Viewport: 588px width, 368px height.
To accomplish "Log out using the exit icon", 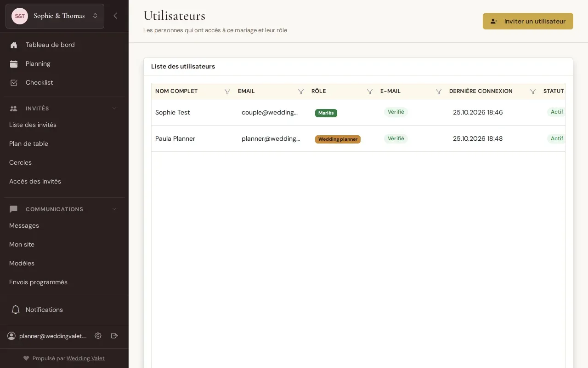I will click(115, 336).
